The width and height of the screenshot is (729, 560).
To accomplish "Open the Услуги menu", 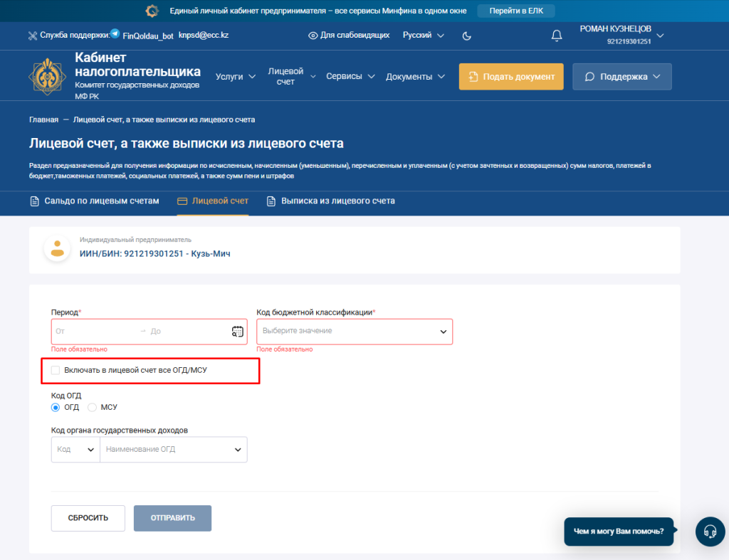I will (x=235, y=77).
